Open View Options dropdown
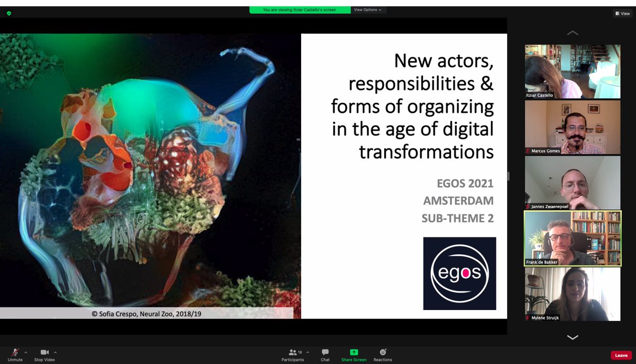The width and height of the screenshot is (636, 364). tap(368, 10)
